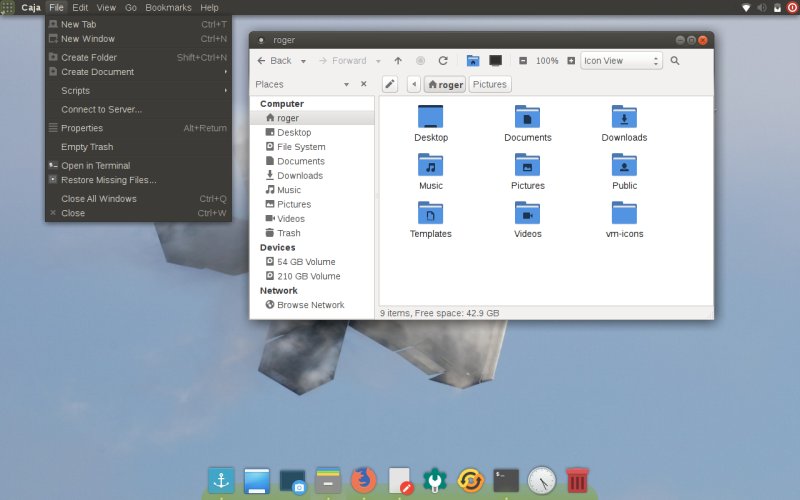Click the Pictures path bar button

[x=489, y=85]
